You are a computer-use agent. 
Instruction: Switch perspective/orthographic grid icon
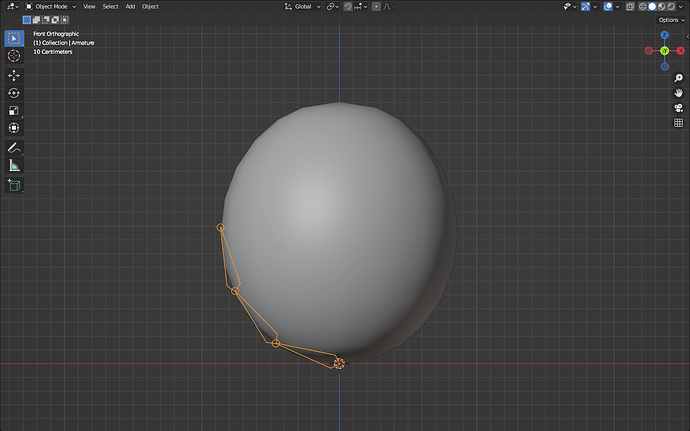[x=679, y=123]
